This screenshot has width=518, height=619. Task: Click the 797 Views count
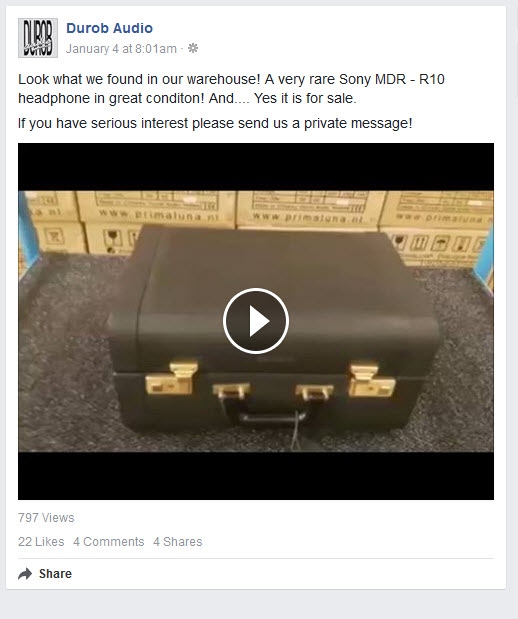[46, 518]
